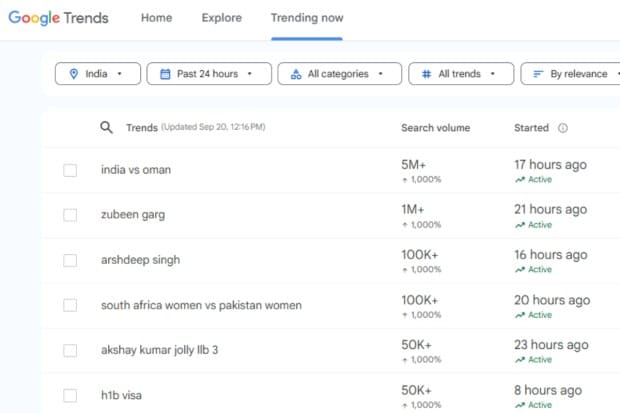The width and height of the screenshot is (620, 413).
Task: Click the info icon next to Started
Action: (x=563, y=128)
